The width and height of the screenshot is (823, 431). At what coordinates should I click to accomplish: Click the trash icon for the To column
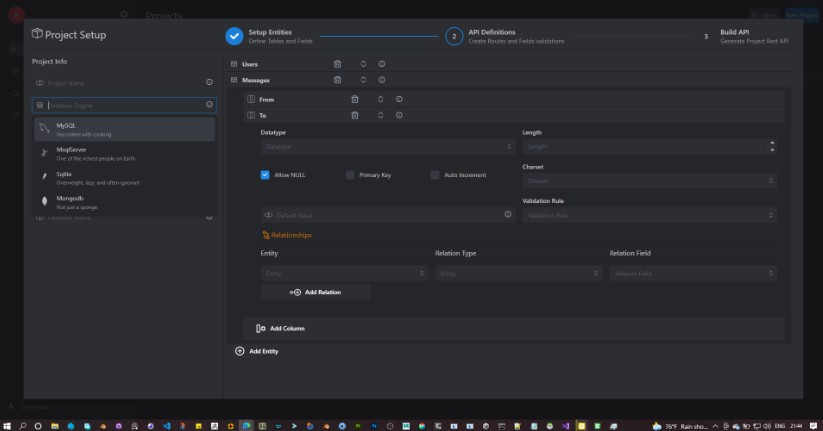[354, 115]
